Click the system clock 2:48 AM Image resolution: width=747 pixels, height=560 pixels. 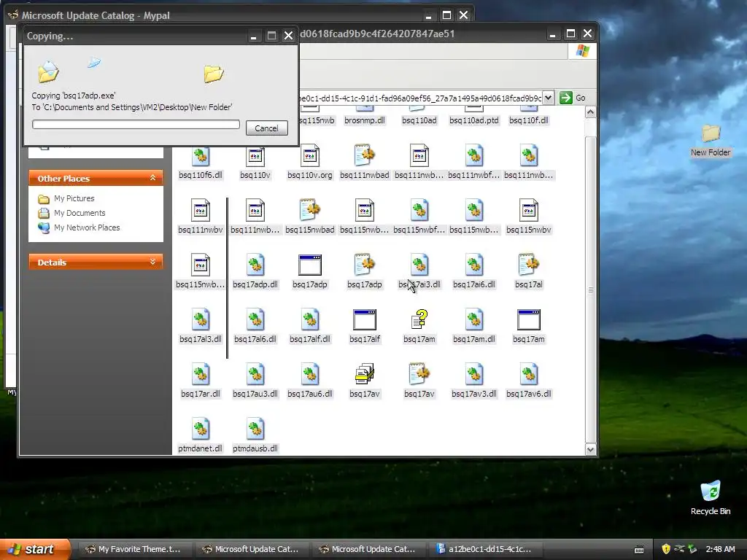pyautogui.click(x=720, y=549)
